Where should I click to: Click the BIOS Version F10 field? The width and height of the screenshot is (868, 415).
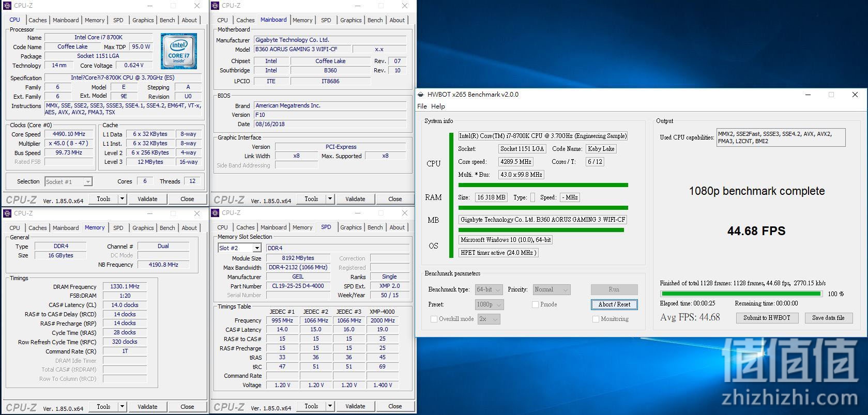coord(330,115)
